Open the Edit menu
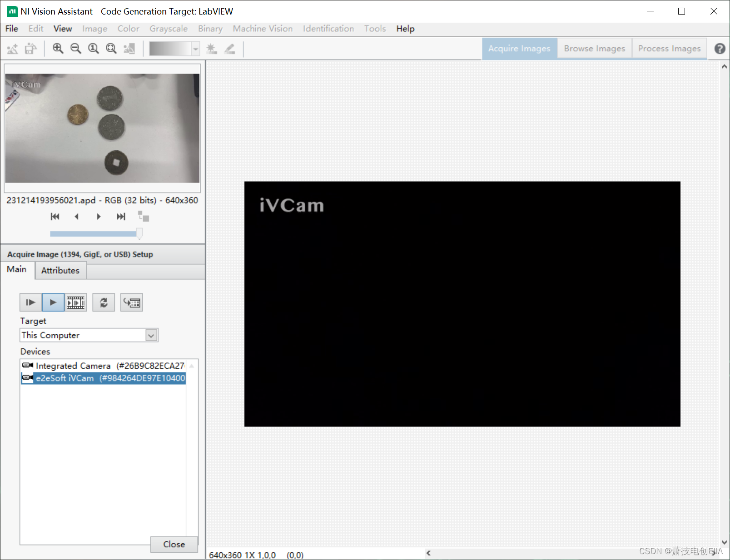Screen dimensions: 730x560 pyautogui.click(x=36, y=29)
